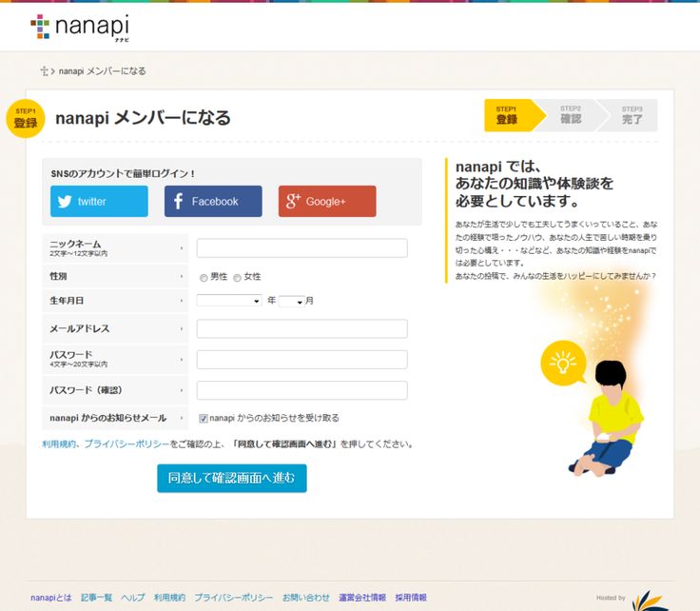The width and height of the screenshot is (700, 611).
Task: Log in with the Facebook button
Action: (x=213, y=201)
